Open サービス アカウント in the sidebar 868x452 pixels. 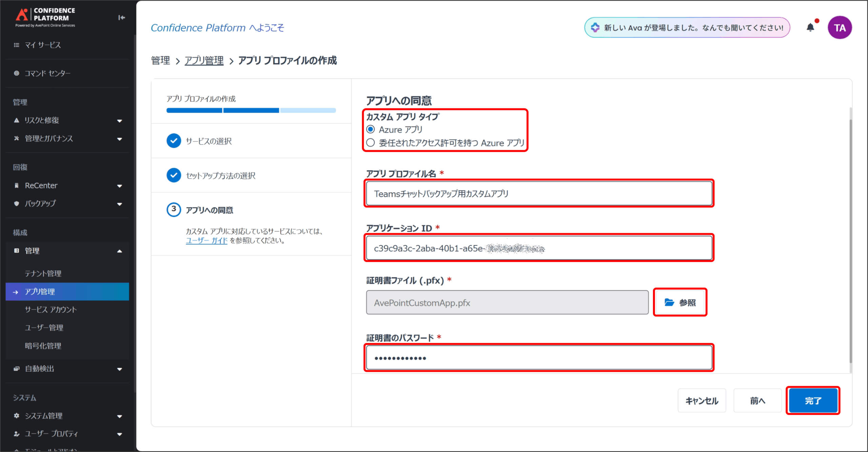tap(51, 309)
